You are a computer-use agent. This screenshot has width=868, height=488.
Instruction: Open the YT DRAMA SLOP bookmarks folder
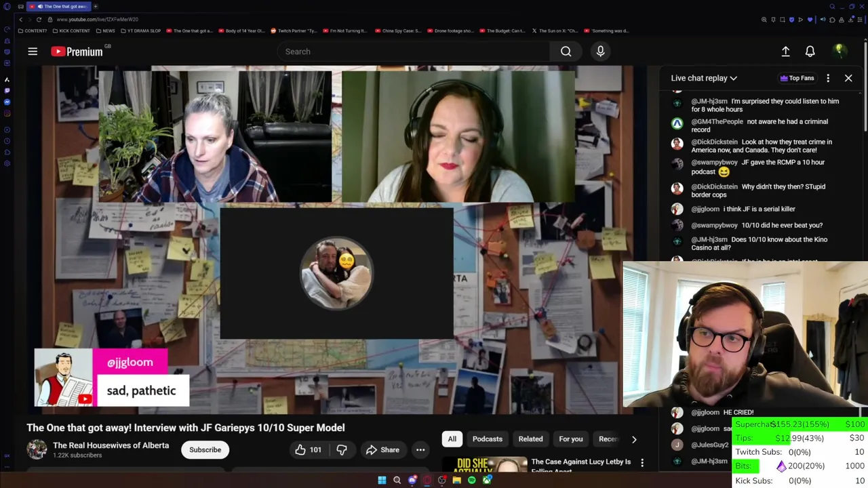tap(141, 30)
